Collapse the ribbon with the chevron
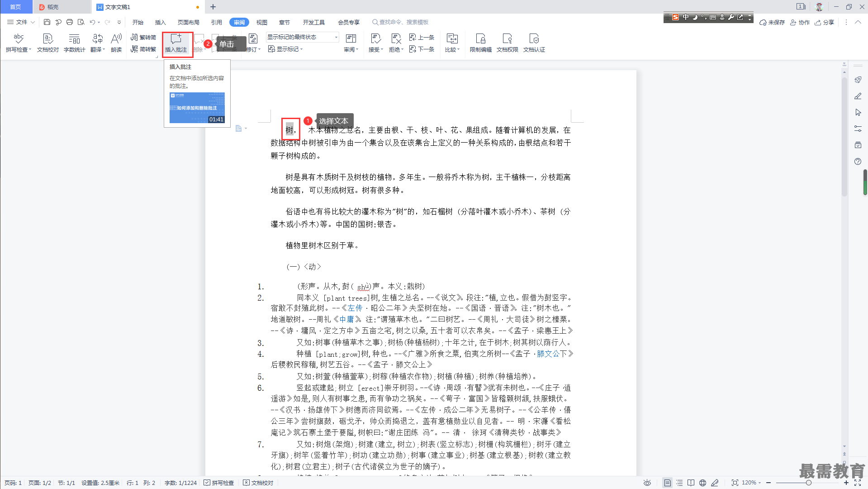Viewport: 868px width, 489px height. coord(858,22)
